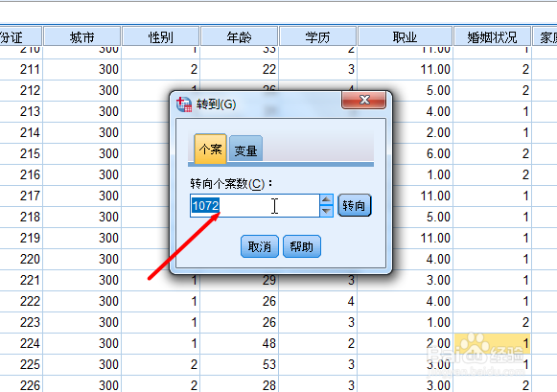Select the 学历 column header
Viewport: 557px width, 392px height.
tap(317, 36)
